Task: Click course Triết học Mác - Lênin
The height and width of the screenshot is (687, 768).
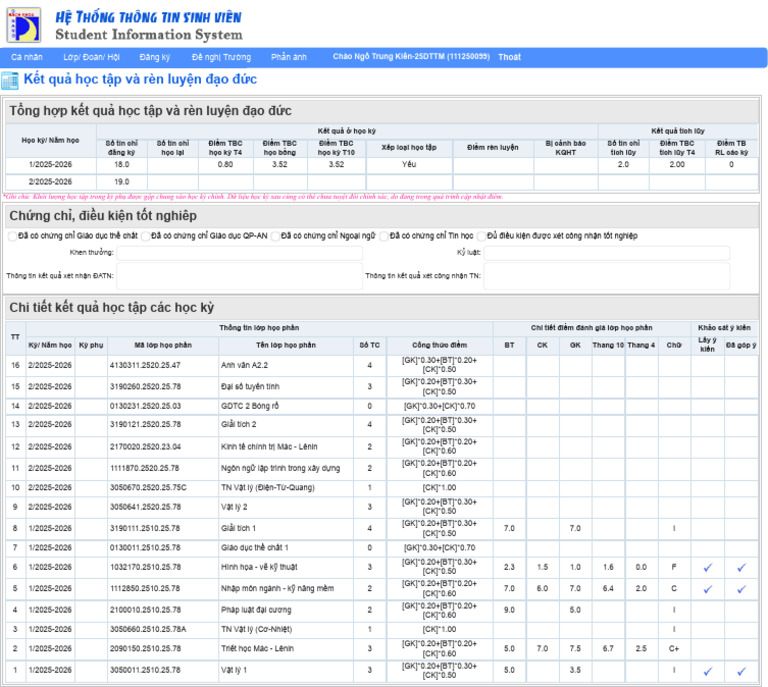Action: click(x=257, y=649)
